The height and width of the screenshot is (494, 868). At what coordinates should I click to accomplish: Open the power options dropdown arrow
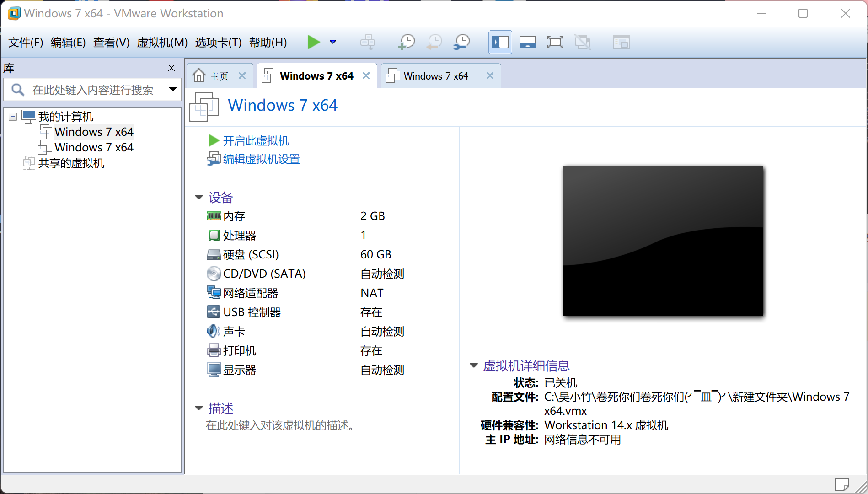click(x=333, y=42)
